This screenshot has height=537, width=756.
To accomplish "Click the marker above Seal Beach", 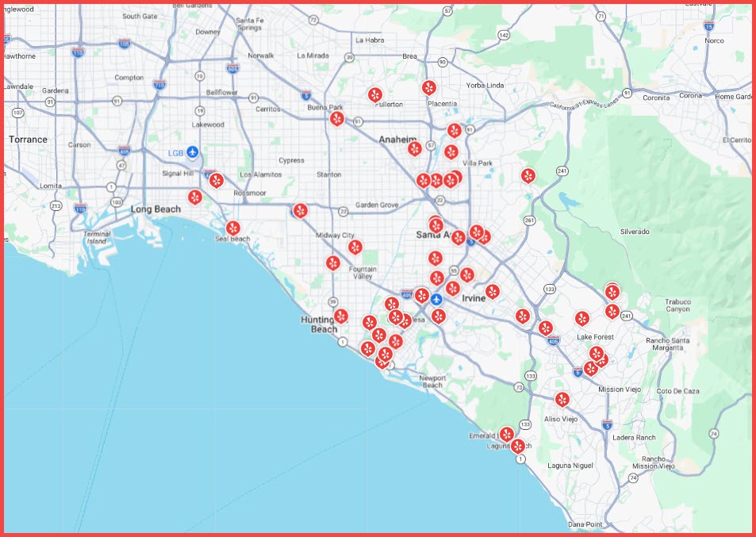I will point(233,228).
